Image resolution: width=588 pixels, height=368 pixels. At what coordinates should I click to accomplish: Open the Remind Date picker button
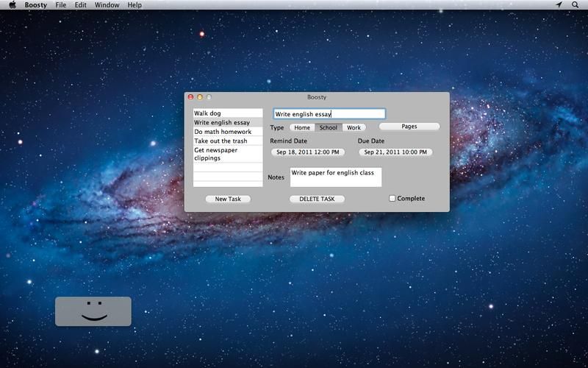[x=308, y=152]
